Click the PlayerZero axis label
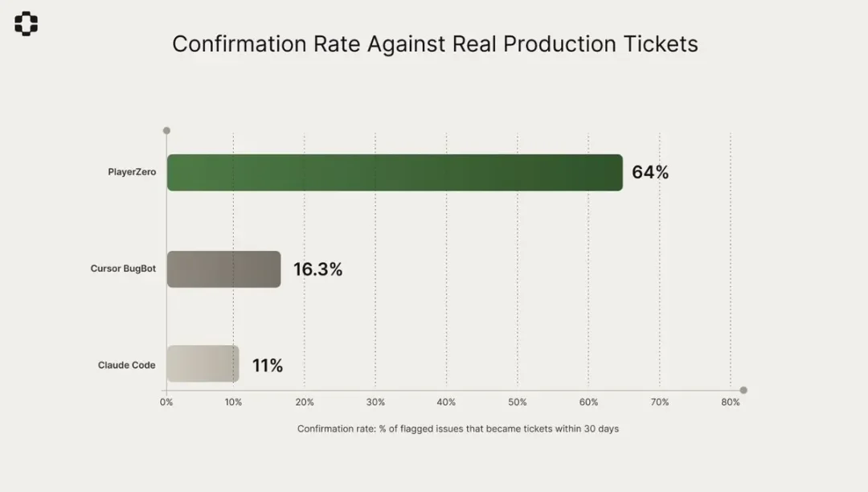868x492 pixels. (x=132, y=172)
